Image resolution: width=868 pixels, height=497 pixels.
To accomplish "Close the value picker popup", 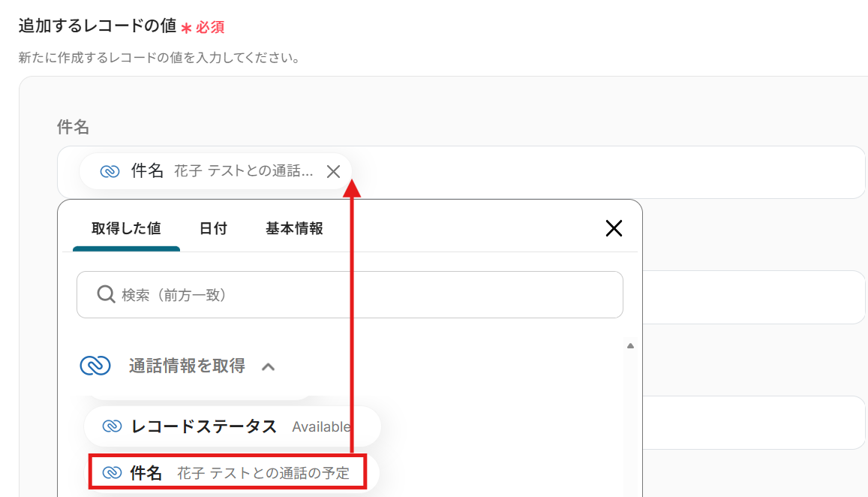I will 614,228.
